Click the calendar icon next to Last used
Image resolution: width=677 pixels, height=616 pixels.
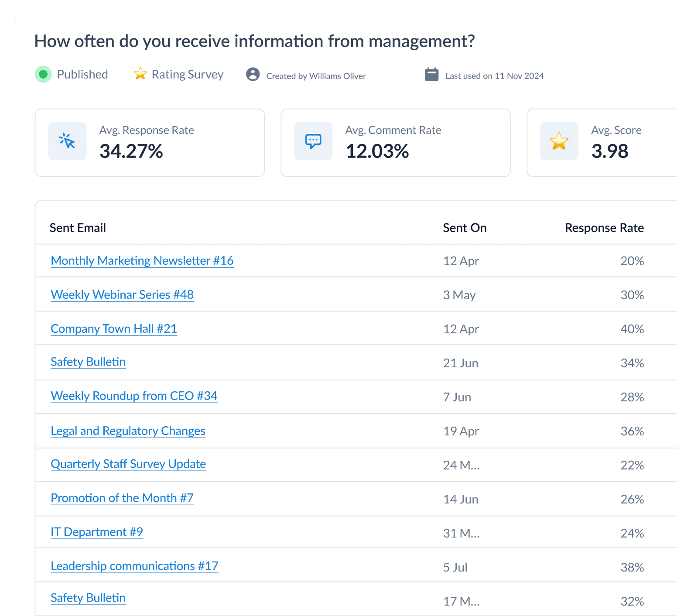tap(432, 74)
